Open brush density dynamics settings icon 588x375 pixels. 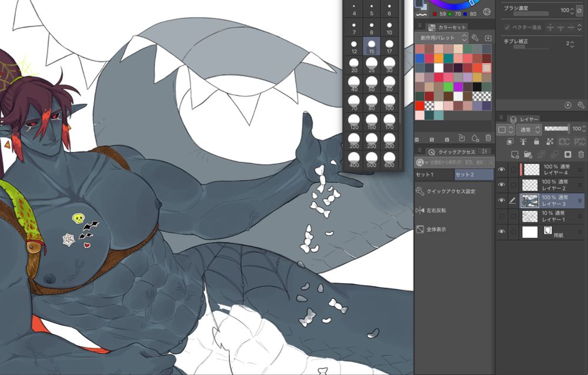pos(579,11)
